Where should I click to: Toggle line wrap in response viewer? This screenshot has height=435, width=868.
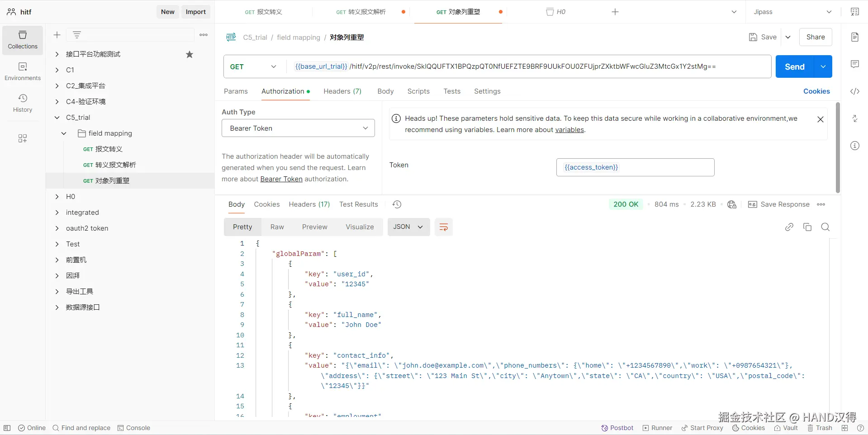443,227
